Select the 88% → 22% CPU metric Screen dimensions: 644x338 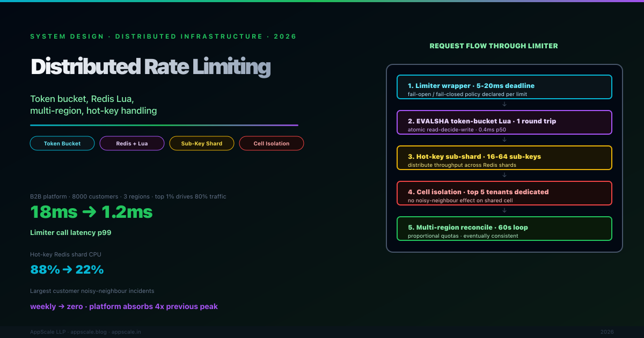pyautogui.click(x=67, y=269)
